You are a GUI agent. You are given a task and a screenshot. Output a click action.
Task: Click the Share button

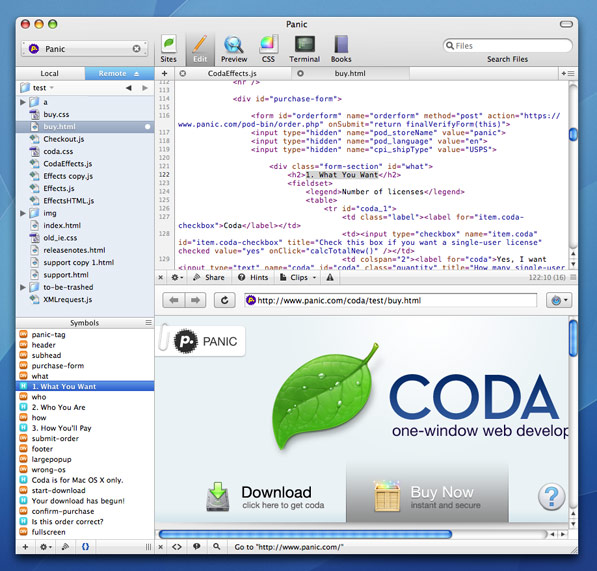209,278
